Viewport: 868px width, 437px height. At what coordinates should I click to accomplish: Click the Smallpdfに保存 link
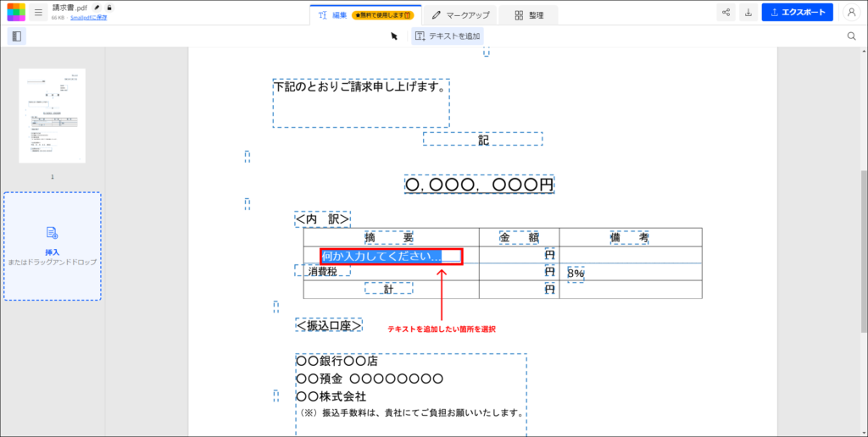pyautogui.click(x=88, y=18)
